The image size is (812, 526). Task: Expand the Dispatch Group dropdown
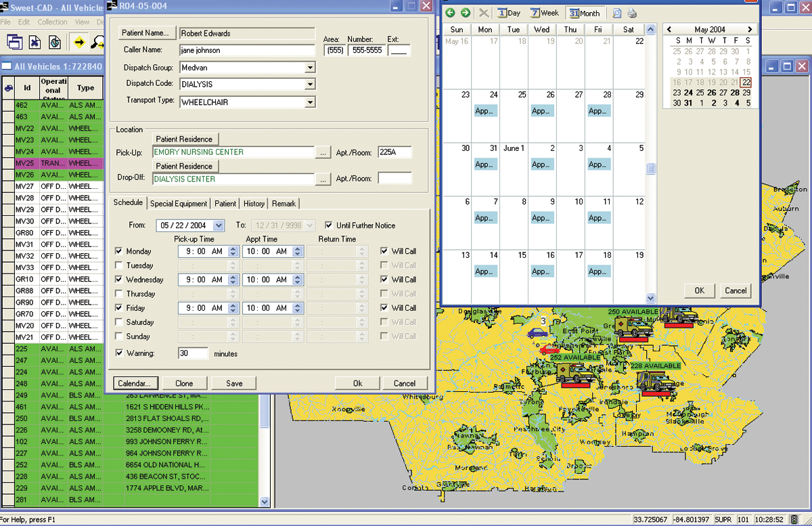(x=309, y=68)
